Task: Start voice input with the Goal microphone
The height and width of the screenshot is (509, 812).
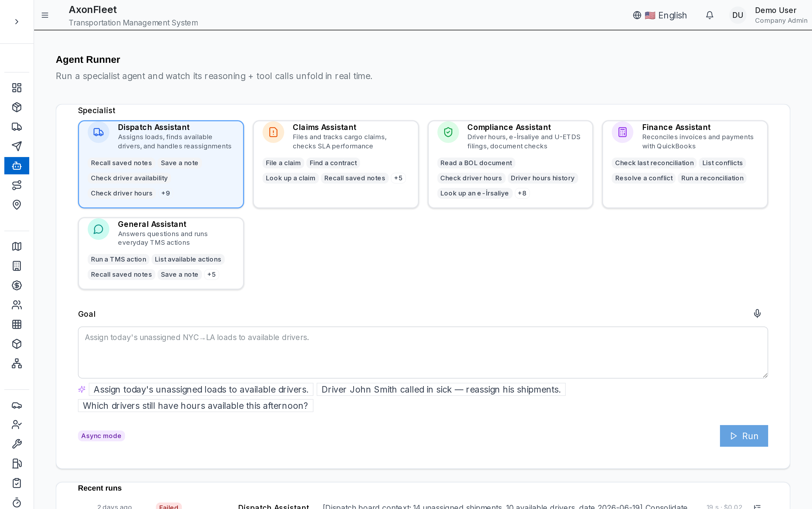Action: (x=757, y=314)
